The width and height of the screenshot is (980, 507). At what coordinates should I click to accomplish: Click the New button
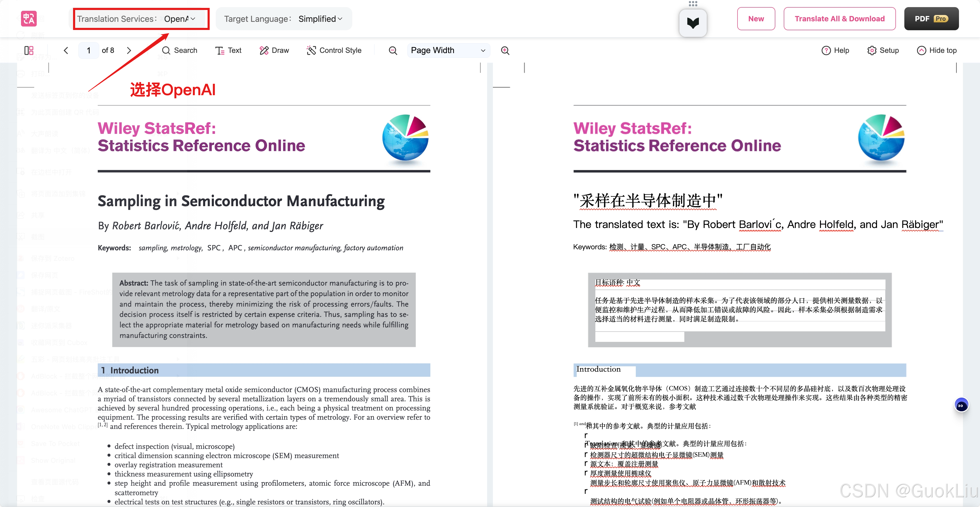point(756,19)
